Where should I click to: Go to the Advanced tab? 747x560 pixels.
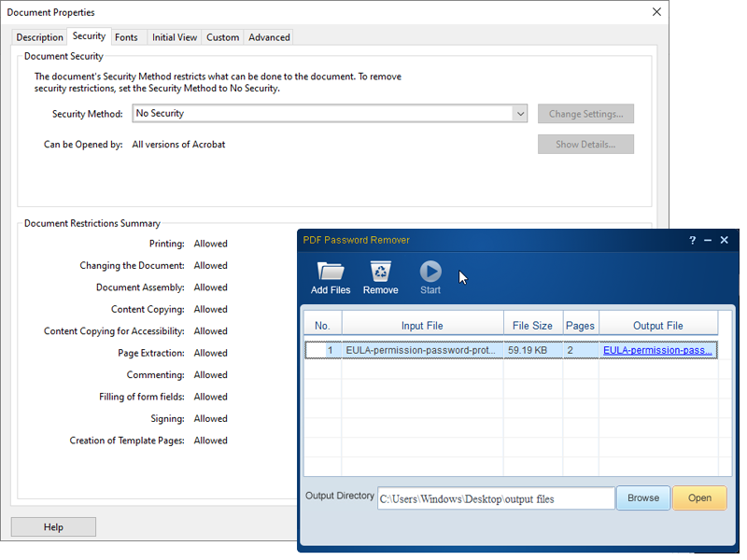pyautogui.click(x=269, y=37)
